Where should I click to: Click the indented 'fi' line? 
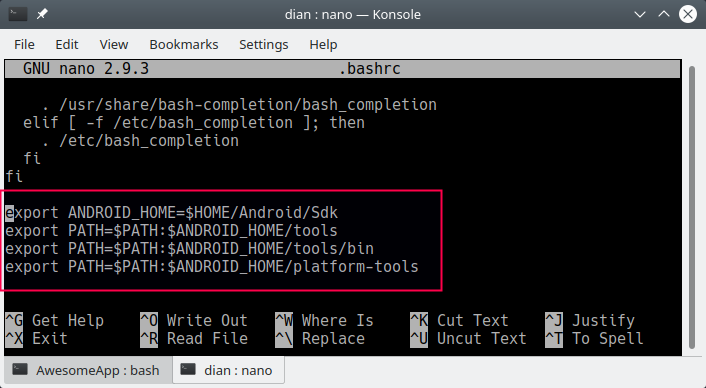coord(32,158)
